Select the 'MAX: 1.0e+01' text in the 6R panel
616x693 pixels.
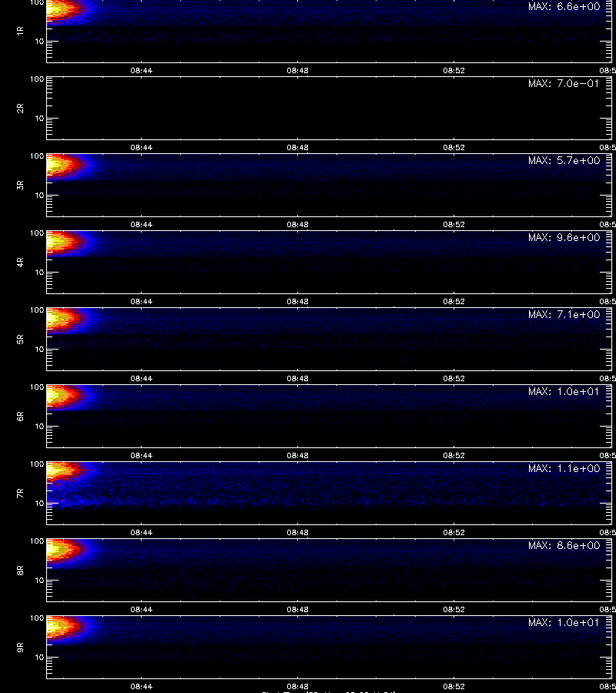pos(564,392)
